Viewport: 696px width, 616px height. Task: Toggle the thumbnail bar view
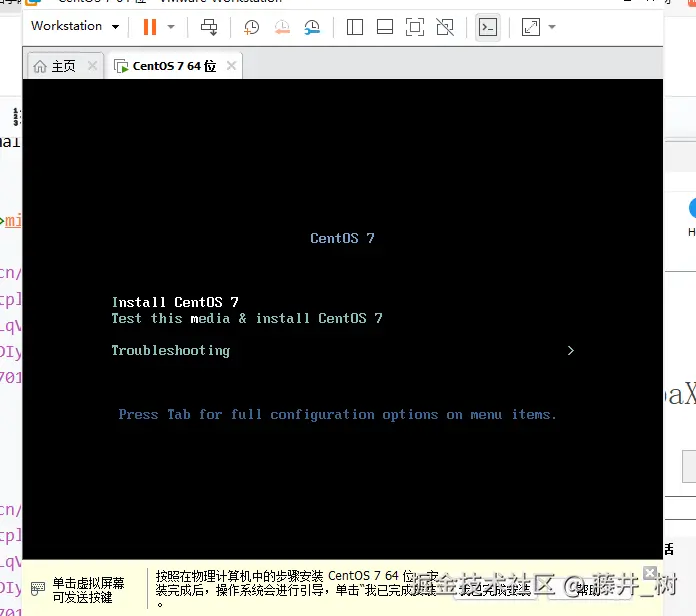(385, 27)
